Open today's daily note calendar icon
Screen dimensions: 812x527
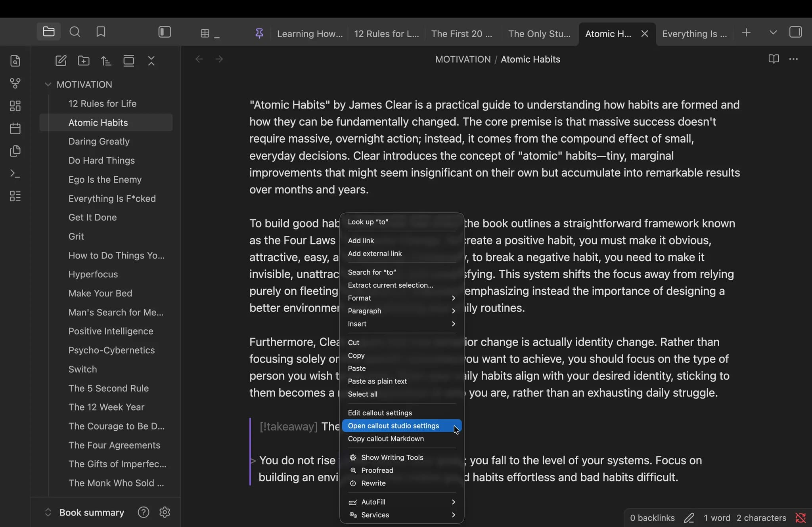pyautogui.click(x=15, y=128)
